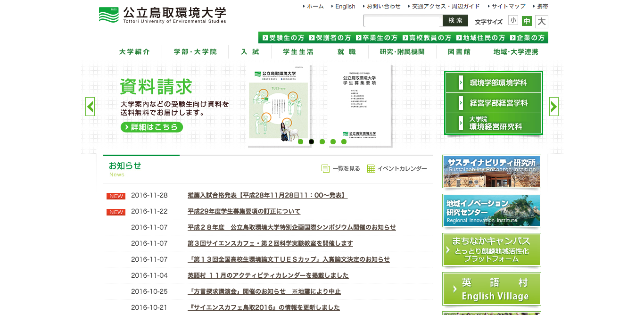Click NEW badge beside 2016-11-28
Screen dimensions: 644x315
[116, 196]
